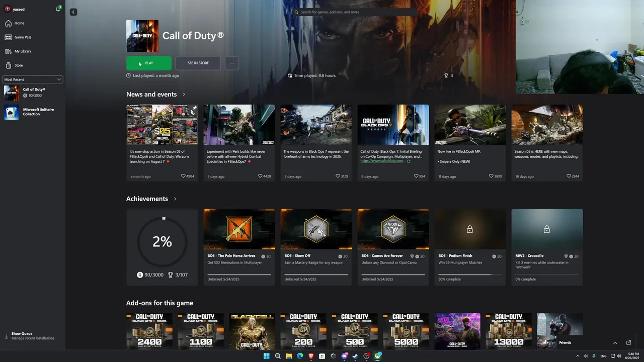Open Show Off achievement badge icon
644x362 pixels.
pos(316,229)
